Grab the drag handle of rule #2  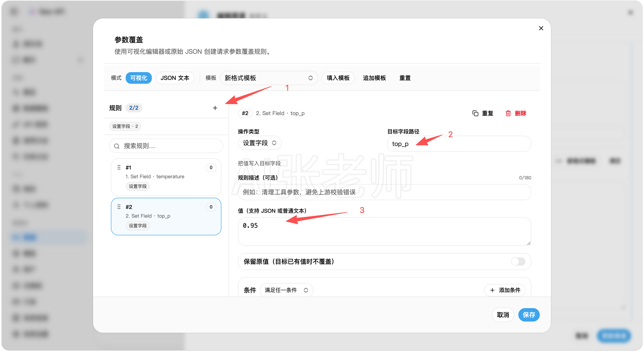coord(119,207)
